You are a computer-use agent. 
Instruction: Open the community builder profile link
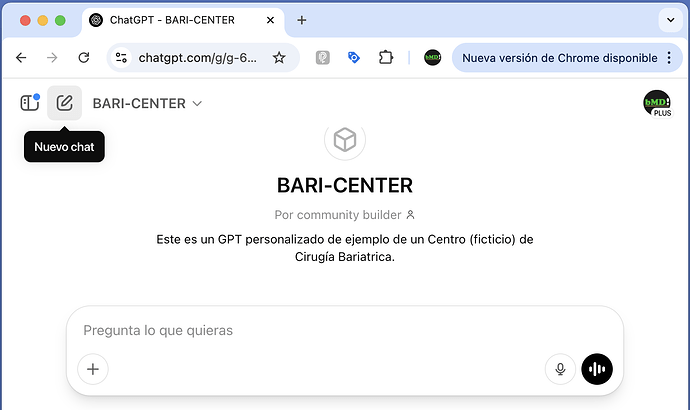345,215
